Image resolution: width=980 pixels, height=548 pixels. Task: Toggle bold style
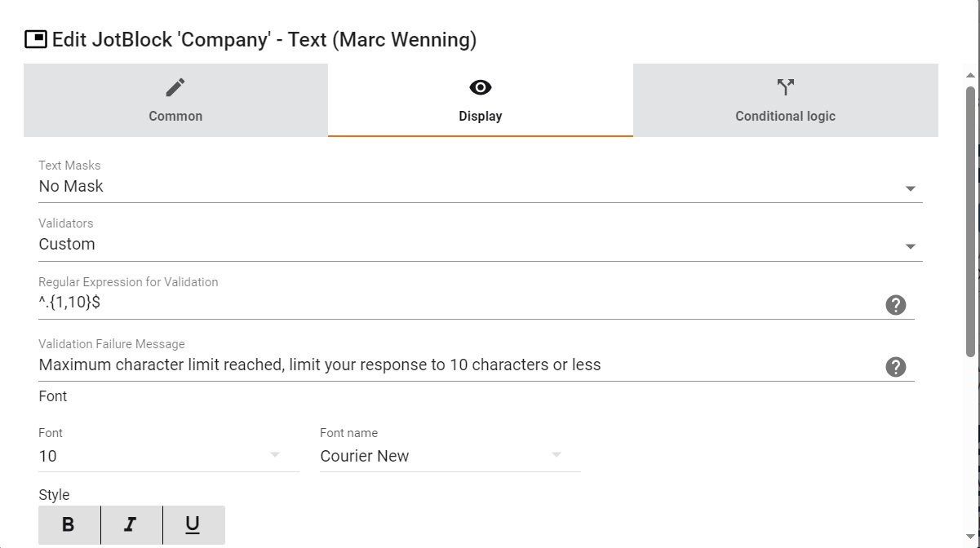69,525
